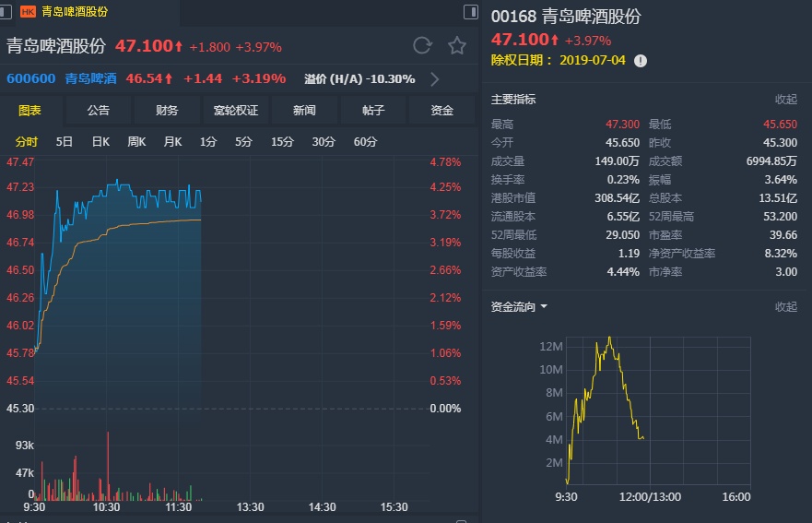Click the refresh quote icon
This screenshot has width=812, height=523.
click(422, 46)
